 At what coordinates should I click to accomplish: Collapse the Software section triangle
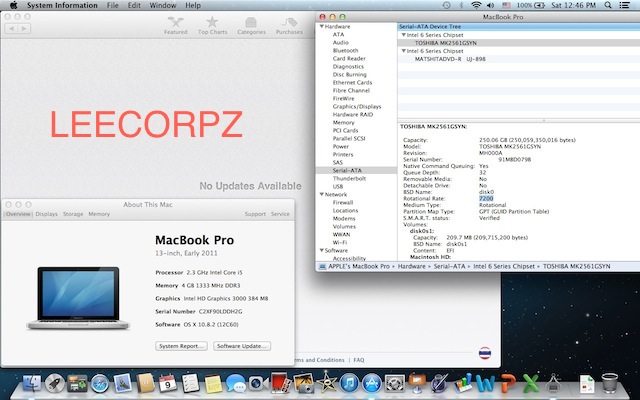point(322,251)
